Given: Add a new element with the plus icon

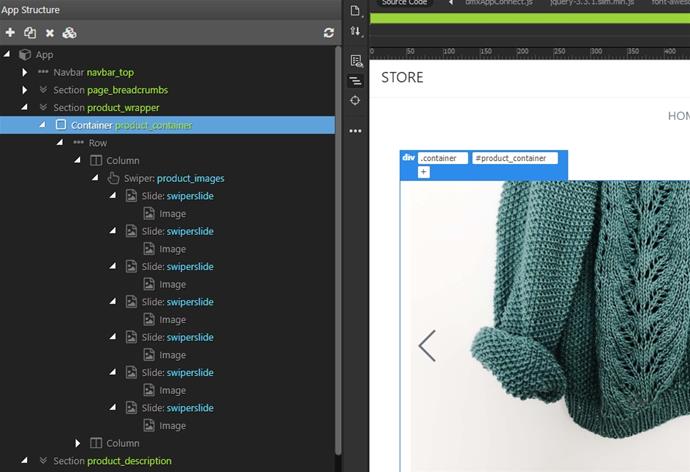Looking at the screenshot, I should pos(10,33).
